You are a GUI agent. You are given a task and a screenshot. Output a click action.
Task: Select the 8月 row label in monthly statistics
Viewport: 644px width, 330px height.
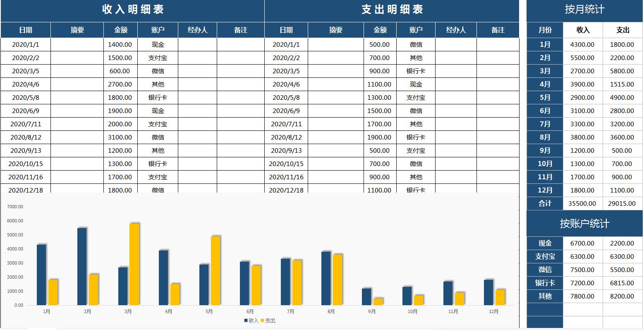(545, 137)
